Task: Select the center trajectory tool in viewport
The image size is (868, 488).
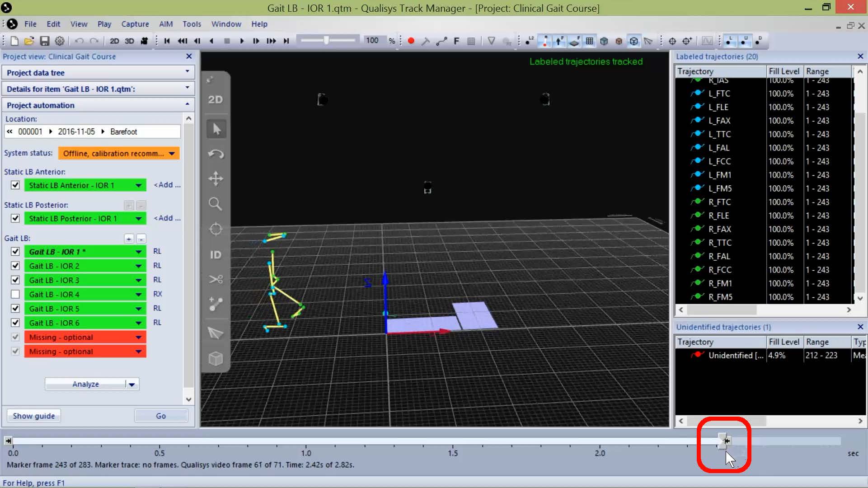Action: [216, 229]
